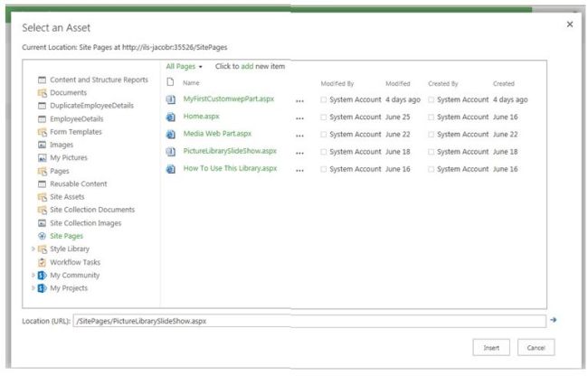Toggle Created By checkbox in MyFirstCustomwepPart row
The height and width of the screenshot is (376, 588).
(x=431, y=99)
